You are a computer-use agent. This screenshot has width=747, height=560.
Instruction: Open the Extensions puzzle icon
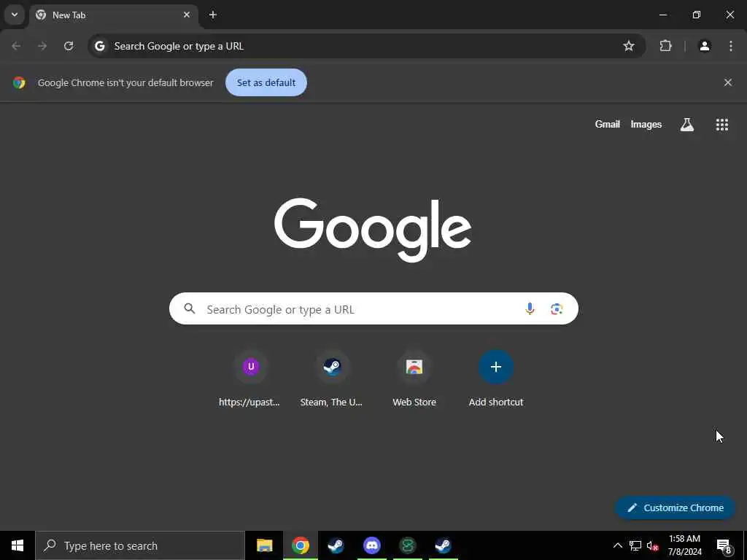pyautogui.click(x=665, y=46)
